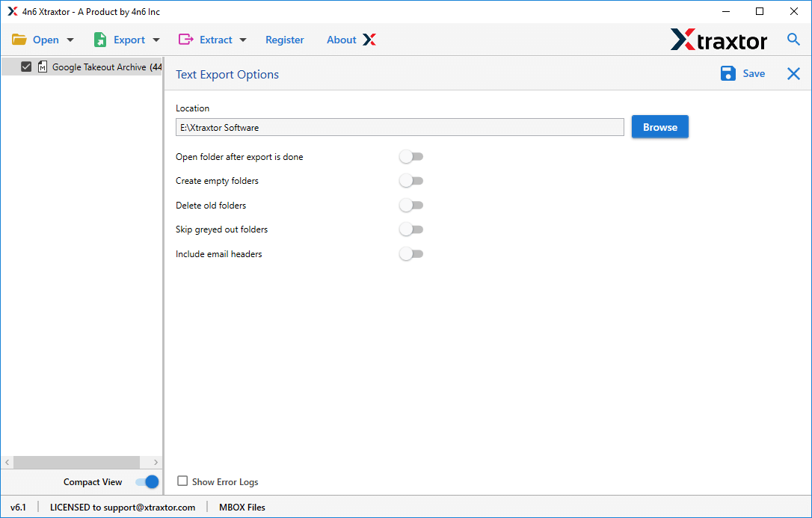This screenshot has width=812, height=518.
Task: Click the Save floppy disk icon
Action: pyautogui.click(x=728, y=73)
